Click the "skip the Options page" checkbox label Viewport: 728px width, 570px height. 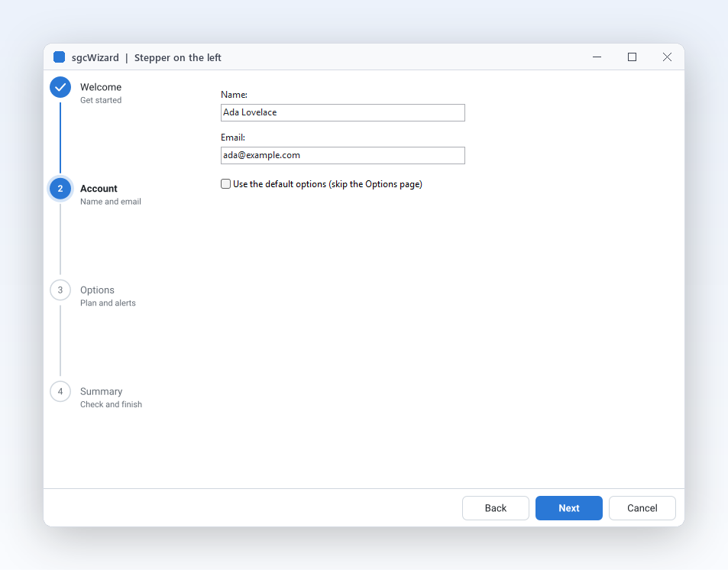(376, 184)
